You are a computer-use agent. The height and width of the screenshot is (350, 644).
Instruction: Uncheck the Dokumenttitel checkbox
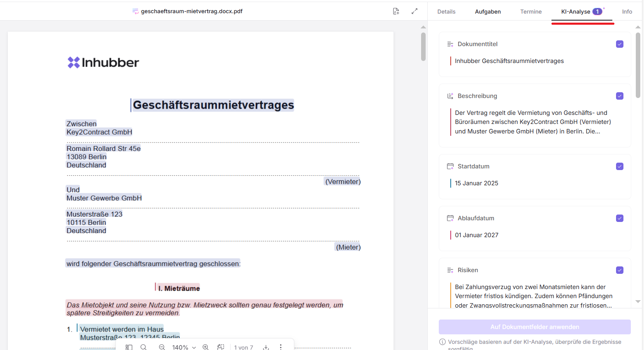click(x=619, y=44)
